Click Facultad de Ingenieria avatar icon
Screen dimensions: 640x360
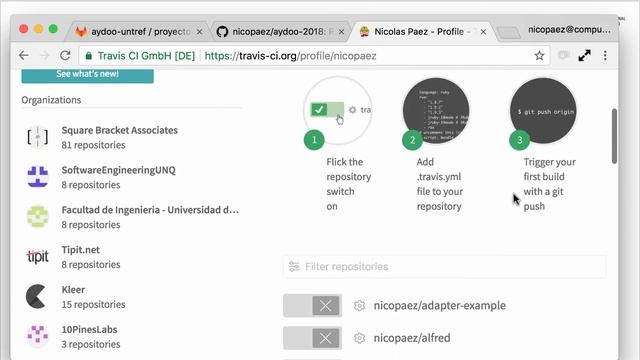38,216
